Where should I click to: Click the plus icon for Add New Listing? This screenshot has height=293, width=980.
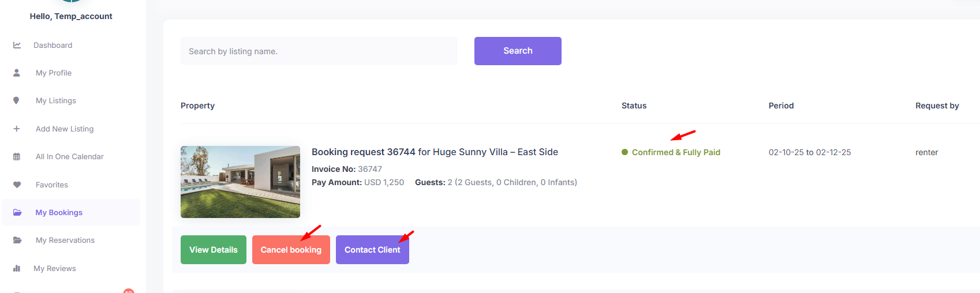tap(17, 129)
